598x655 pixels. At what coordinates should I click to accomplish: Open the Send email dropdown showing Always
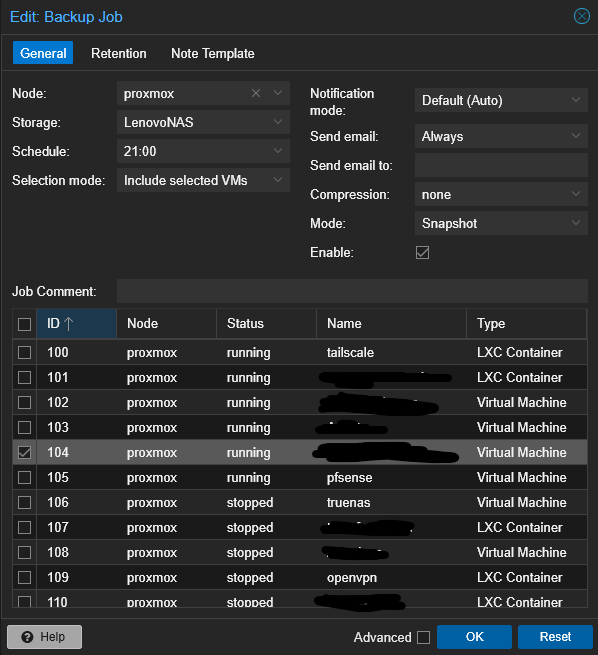pyautogui.click(x=501, y=136)
